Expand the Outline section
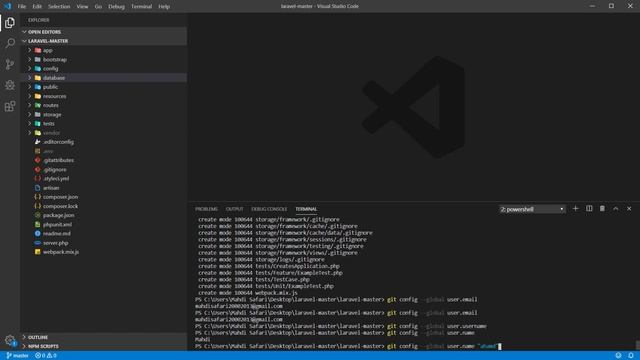 [x=104, y=337]
